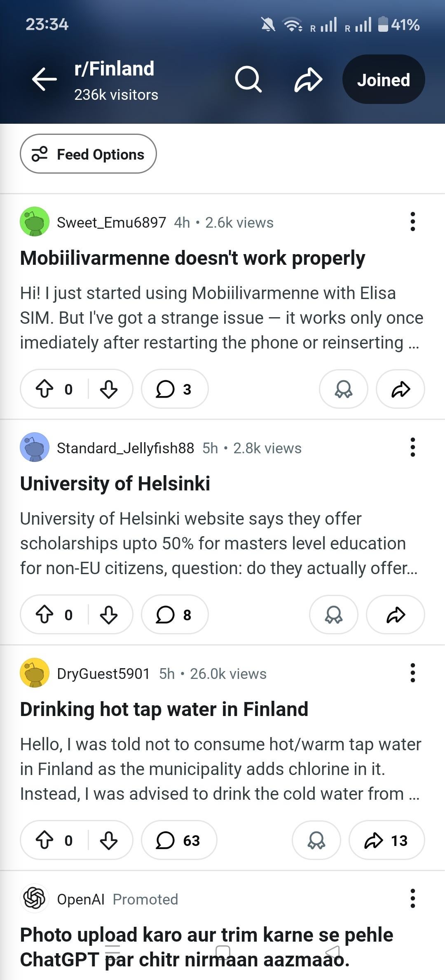View 63 comments on tap water post
The width and height of the screenshot is (445, 980).
click(179, 840)
